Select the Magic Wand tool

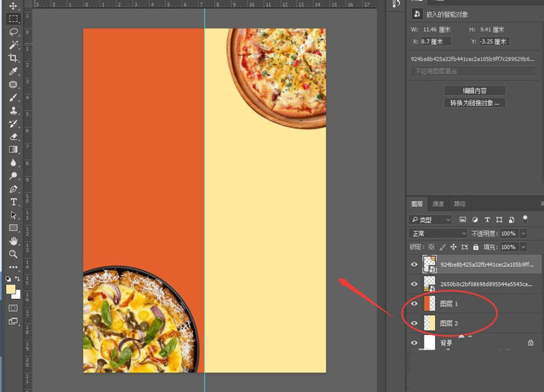click(13, 45)
